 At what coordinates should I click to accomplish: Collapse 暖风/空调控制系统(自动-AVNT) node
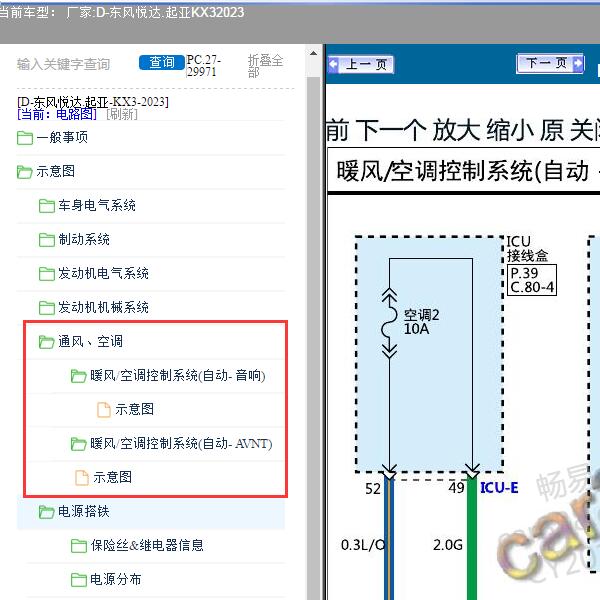pos(181,443)
